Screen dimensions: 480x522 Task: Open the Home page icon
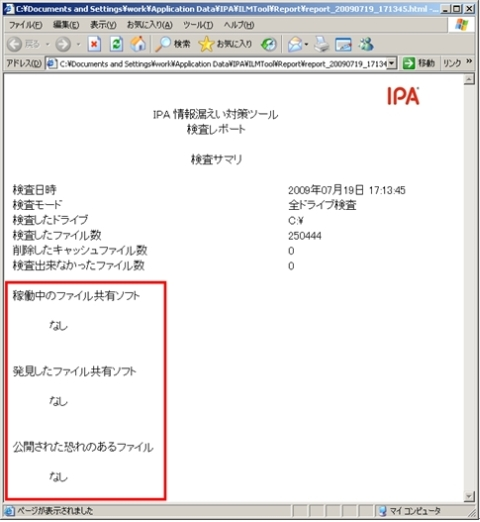click(138, 44)
